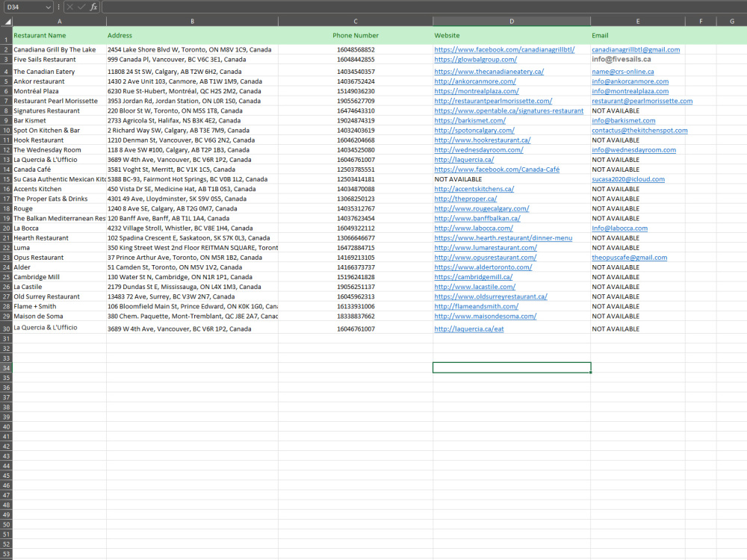This screenshot has height=560, width=747.
Task: Select row 1 header
Action: pos(6,36)
